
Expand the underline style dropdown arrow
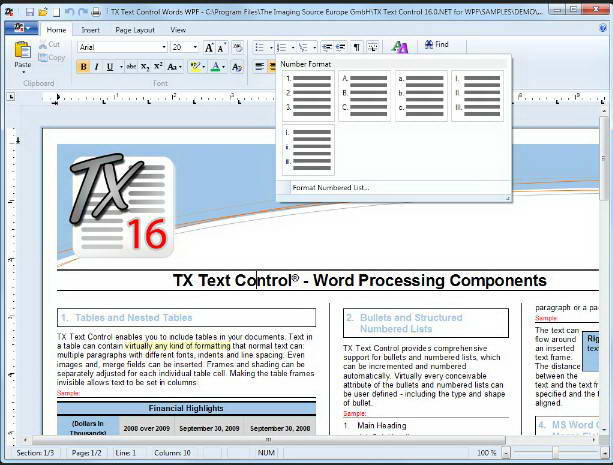pyautogui.click(x=121, y=67)
